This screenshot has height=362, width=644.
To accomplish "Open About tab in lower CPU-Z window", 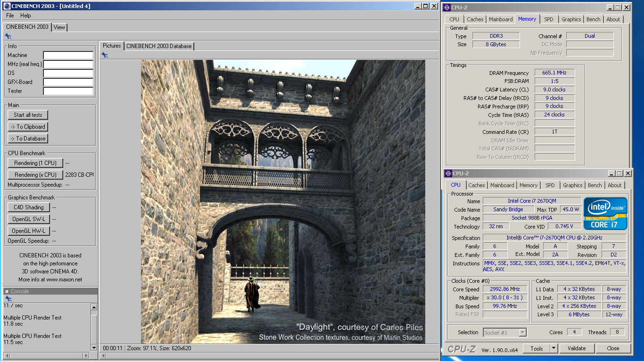I will (615, 185).
